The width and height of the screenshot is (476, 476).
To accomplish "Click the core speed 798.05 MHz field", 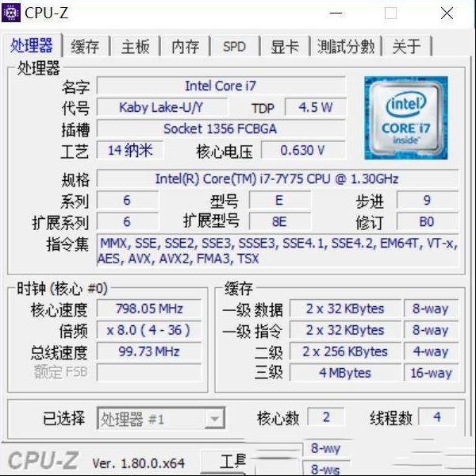I will click(x=149, y=309).
